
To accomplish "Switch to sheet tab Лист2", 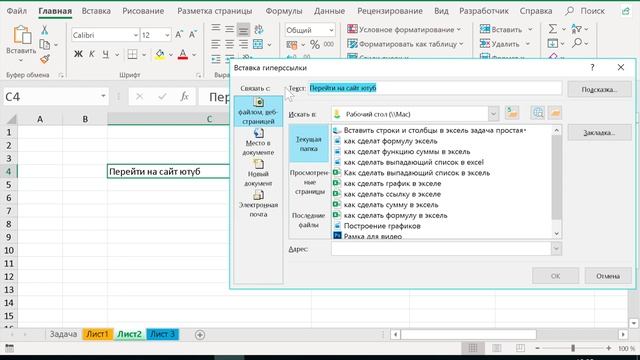I will 129,334.
